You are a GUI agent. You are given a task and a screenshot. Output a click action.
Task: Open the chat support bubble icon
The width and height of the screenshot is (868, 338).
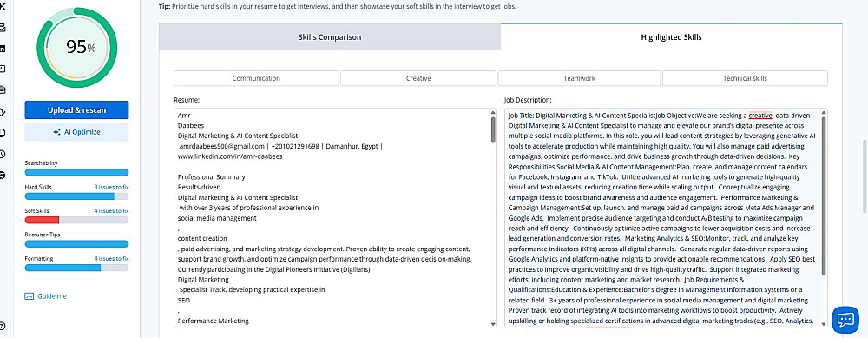(845, 319)
